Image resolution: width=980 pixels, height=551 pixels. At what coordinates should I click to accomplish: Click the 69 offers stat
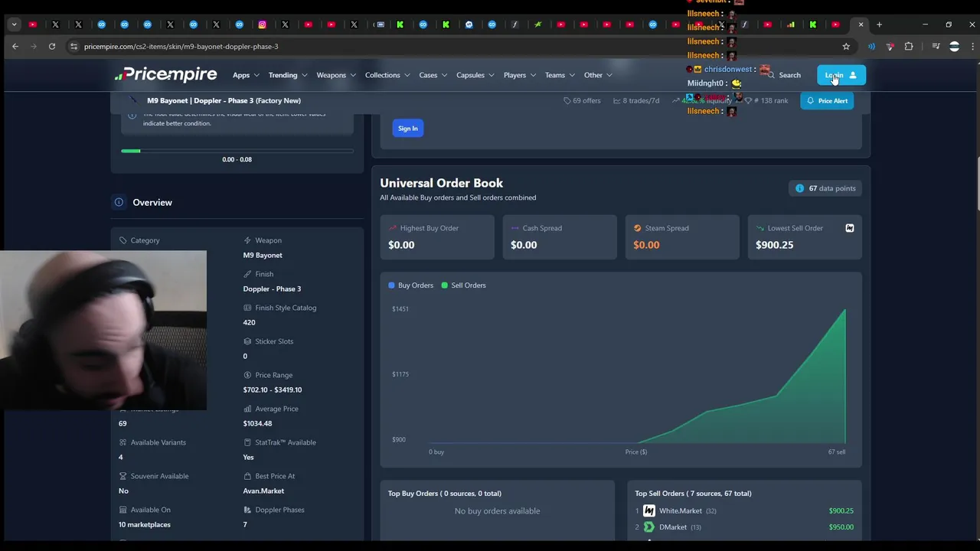[582, 100]
